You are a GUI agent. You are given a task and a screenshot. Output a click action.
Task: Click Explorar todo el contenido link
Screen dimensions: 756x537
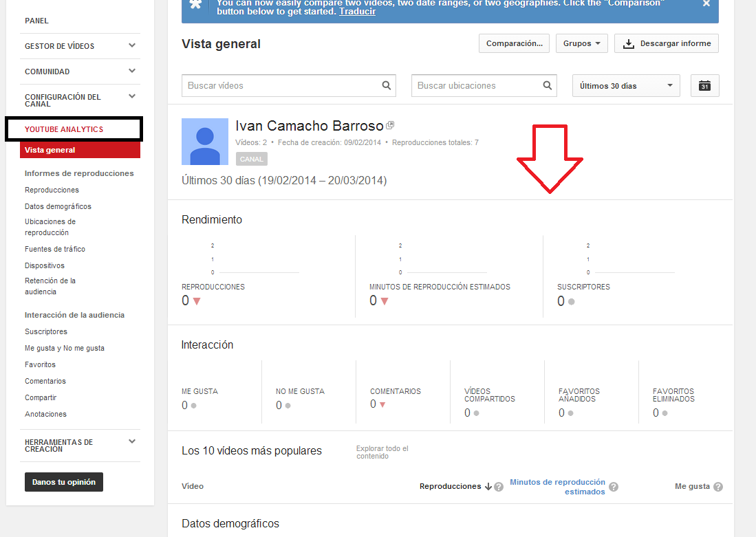click(x=382, y=452)
